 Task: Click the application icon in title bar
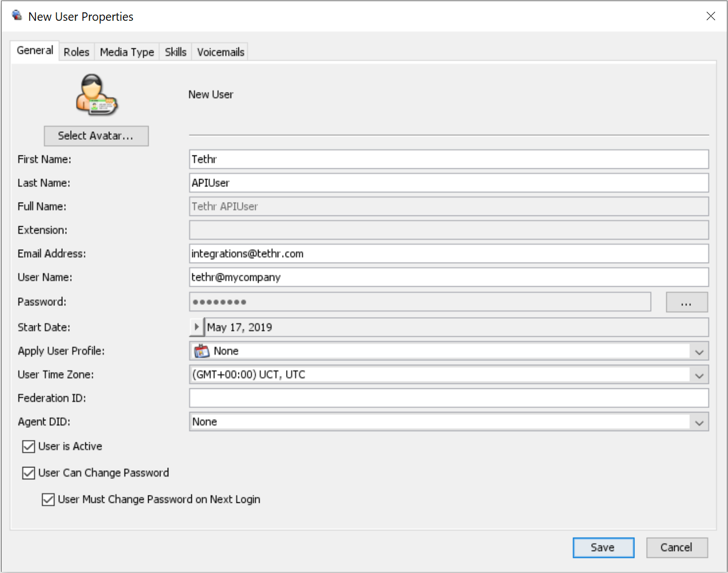tap(17, 16)
